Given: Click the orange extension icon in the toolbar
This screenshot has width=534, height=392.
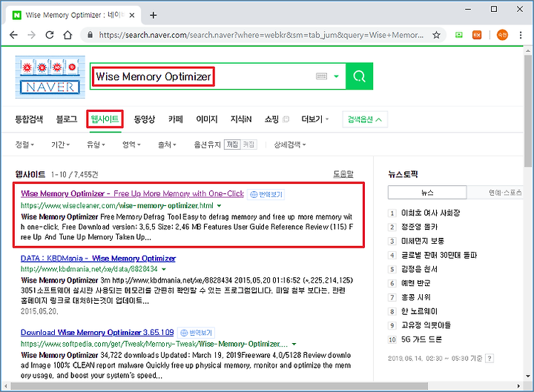Looking at the screenshot, I should (477, 35).
